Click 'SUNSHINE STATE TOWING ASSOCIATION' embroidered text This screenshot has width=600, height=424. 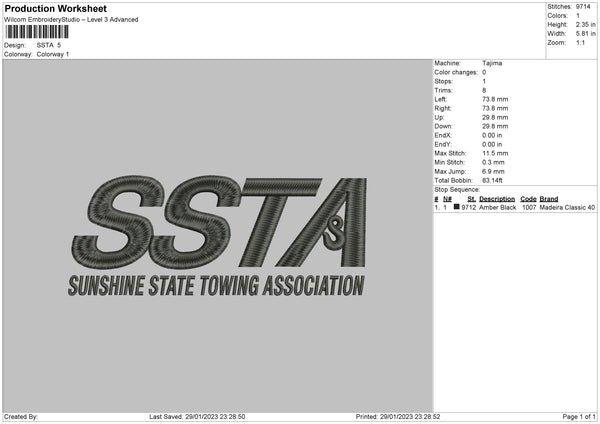[216, 285]
